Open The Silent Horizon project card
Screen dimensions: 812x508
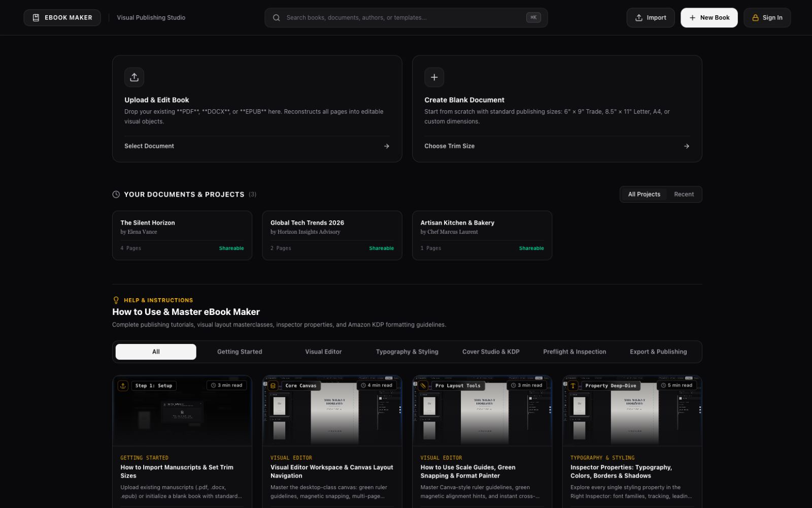pos(182,235)
